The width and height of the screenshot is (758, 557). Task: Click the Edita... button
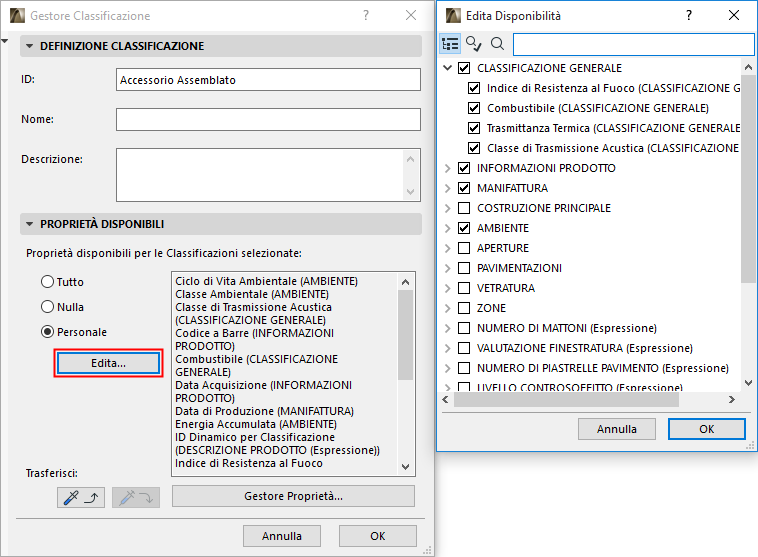coord(108,363)
